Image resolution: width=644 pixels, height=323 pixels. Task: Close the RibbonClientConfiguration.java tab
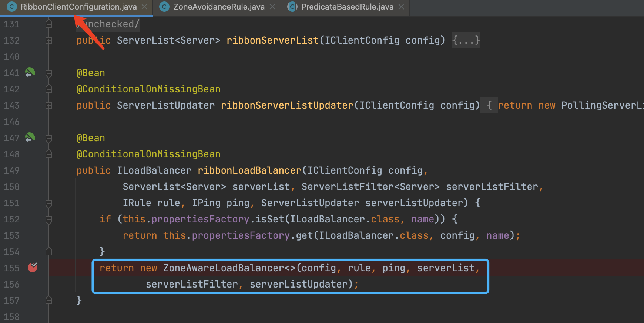(144, 7)
